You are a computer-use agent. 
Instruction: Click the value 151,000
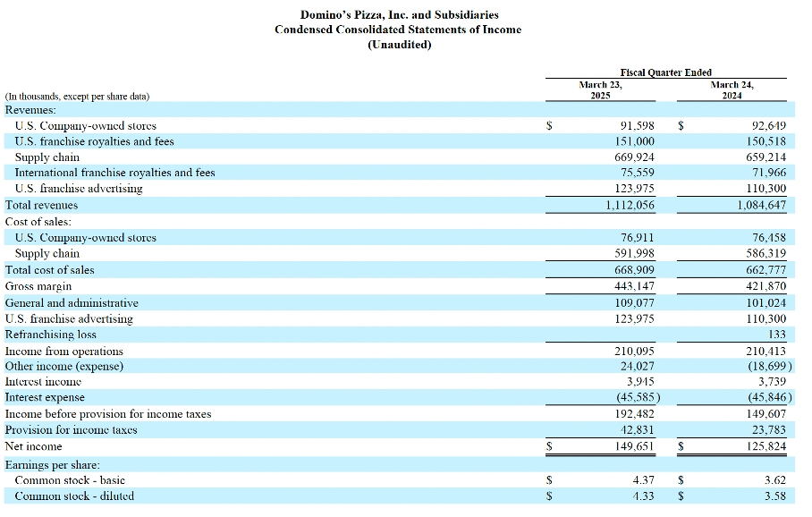pyautogui.click(x=634, y=141)
